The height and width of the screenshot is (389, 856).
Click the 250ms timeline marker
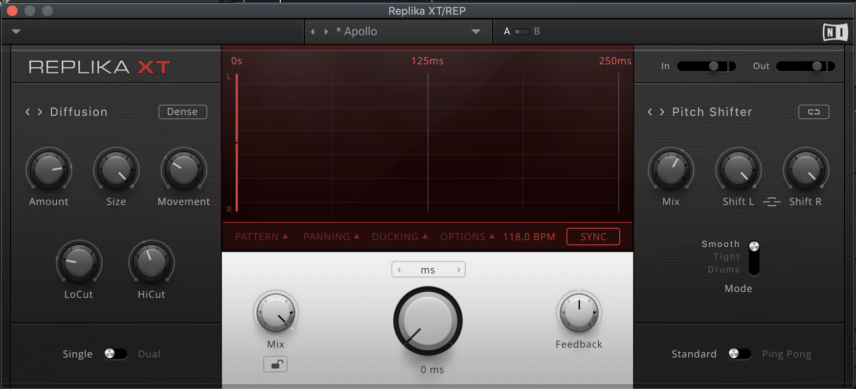point(615,61)
